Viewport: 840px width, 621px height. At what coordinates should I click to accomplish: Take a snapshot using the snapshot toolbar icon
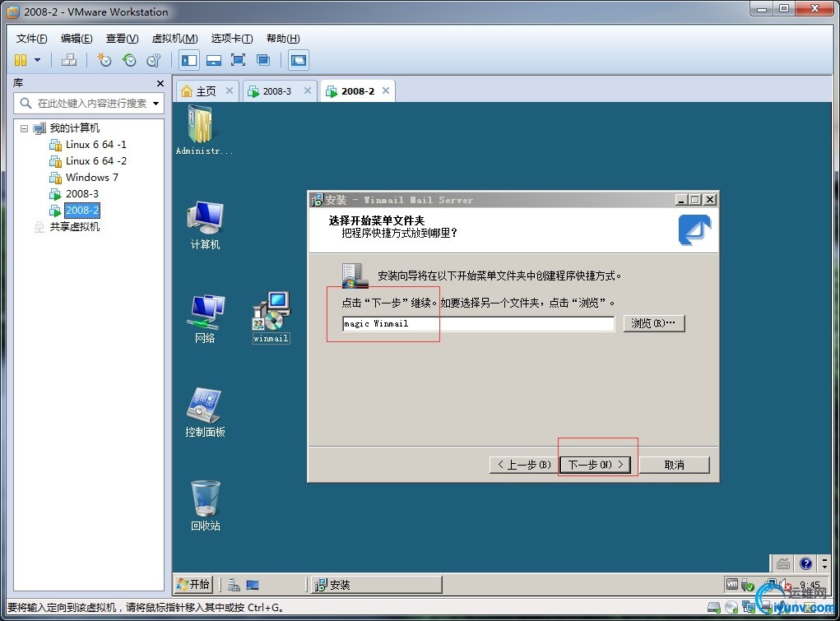[x=104, y=60]
